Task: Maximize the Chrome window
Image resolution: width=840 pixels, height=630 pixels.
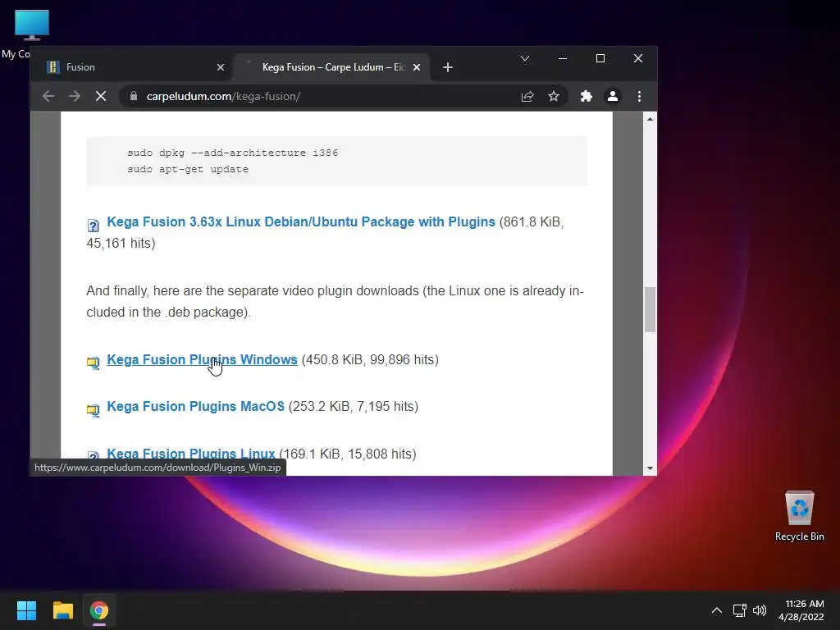Action: point(600,58)
